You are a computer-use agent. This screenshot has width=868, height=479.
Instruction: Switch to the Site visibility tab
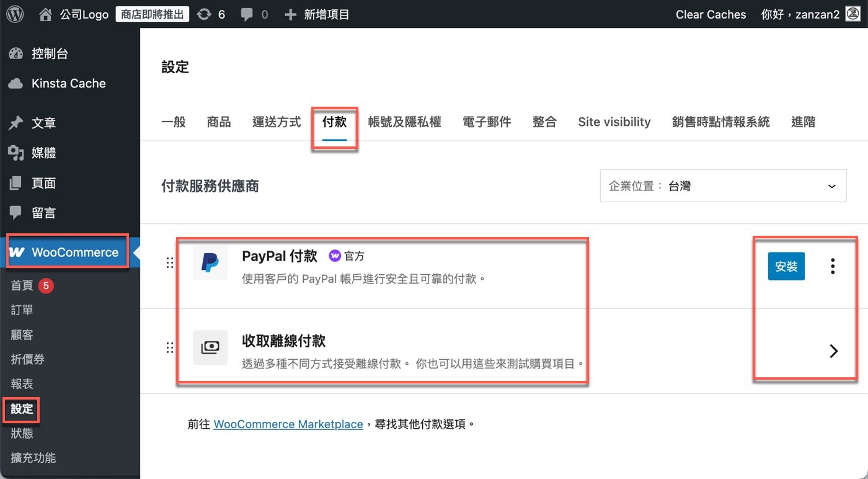pos(614,122)
